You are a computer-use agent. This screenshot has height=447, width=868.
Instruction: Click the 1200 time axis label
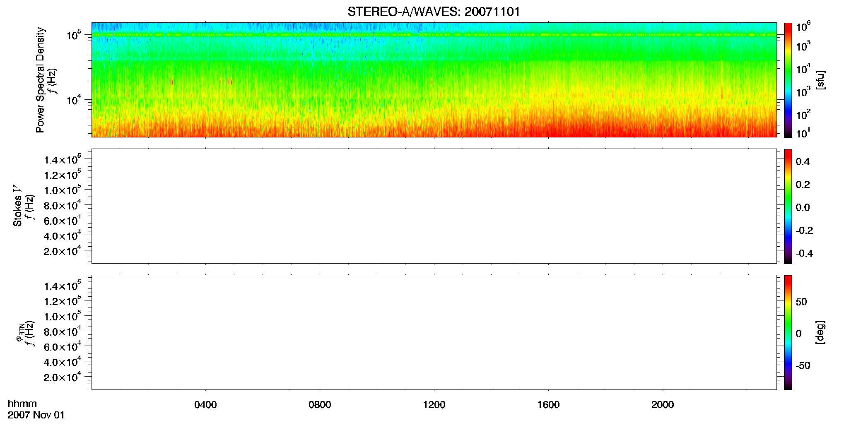tap(434, 405)
